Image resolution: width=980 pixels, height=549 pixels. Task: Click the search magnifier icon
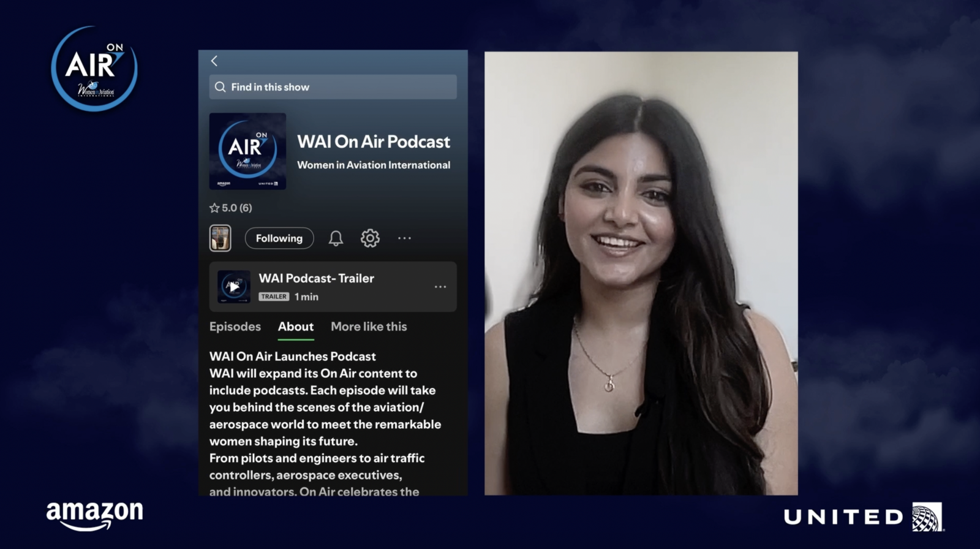221,87
